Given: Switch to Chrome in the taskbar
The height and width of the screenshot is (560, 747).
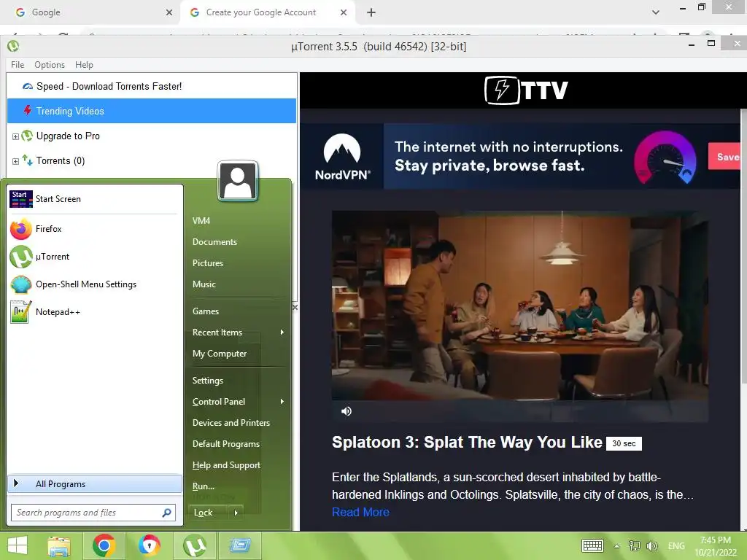Looking at the screenshot, I should pyautogui.click(x=104, y=545).
